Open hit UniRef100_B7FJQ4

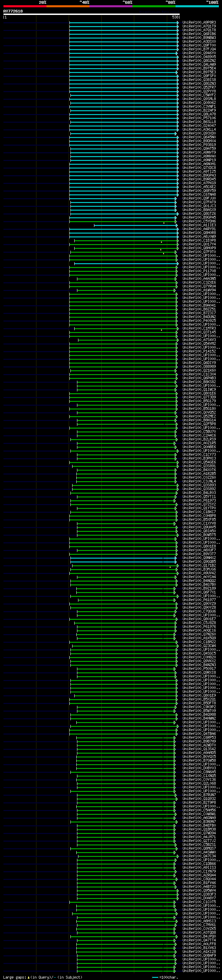pos(199,49)
